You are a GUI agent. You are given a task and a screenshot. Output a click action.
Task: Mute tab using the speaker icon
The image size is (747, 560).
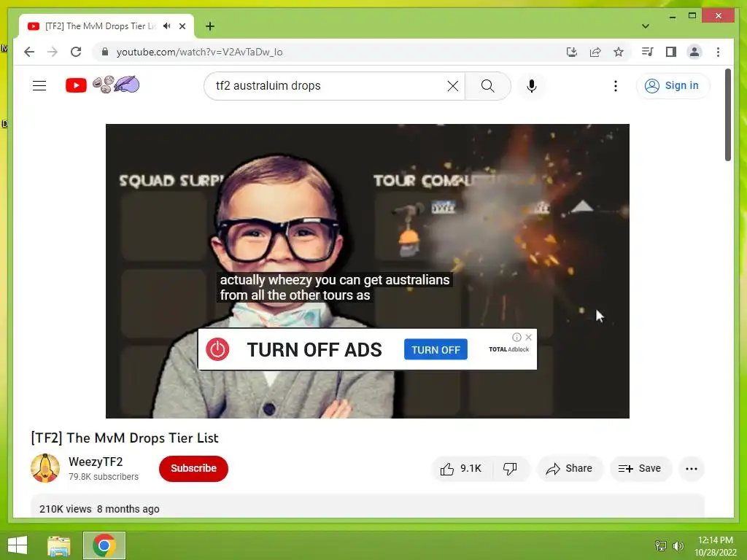(x=167, y=26)
